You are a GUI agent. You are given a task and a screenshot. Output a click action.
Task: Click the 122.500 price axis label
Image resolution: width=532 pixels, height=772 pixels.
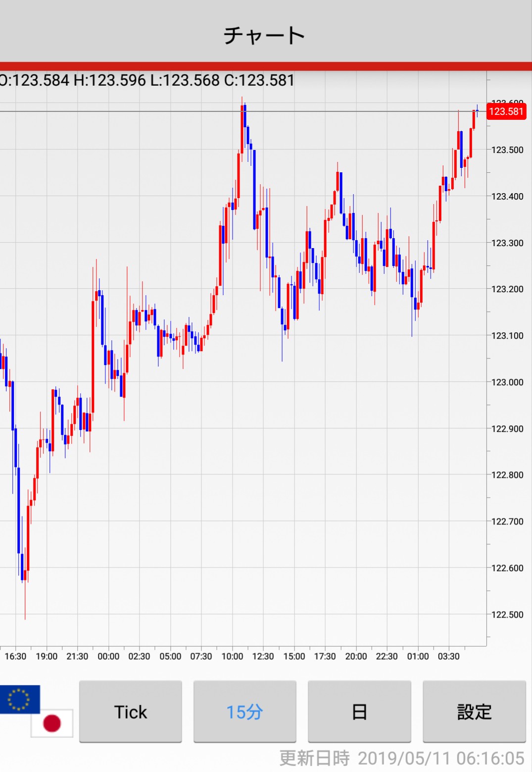click(x=507, y=615)
